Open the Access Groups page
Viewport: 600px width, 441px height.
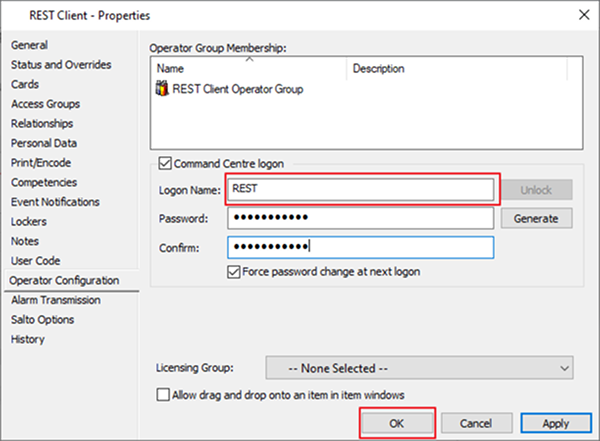(45, 104)
